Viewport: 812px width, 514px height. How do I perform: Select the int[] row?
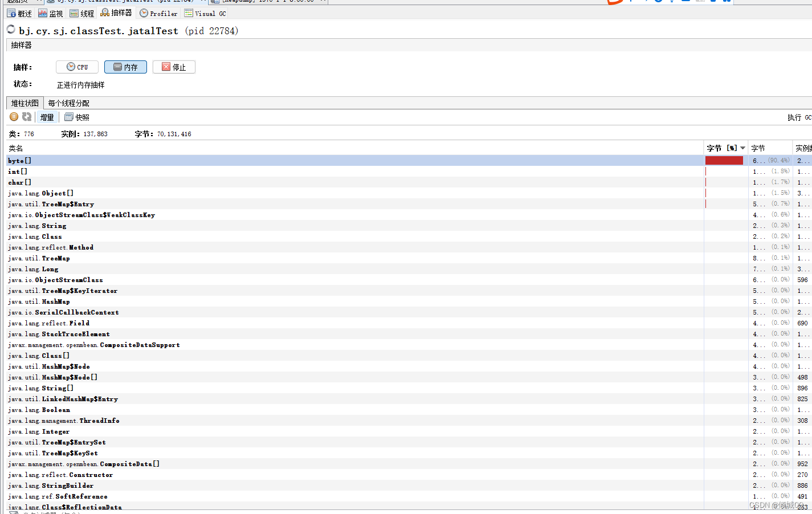(x=409, y=172)
